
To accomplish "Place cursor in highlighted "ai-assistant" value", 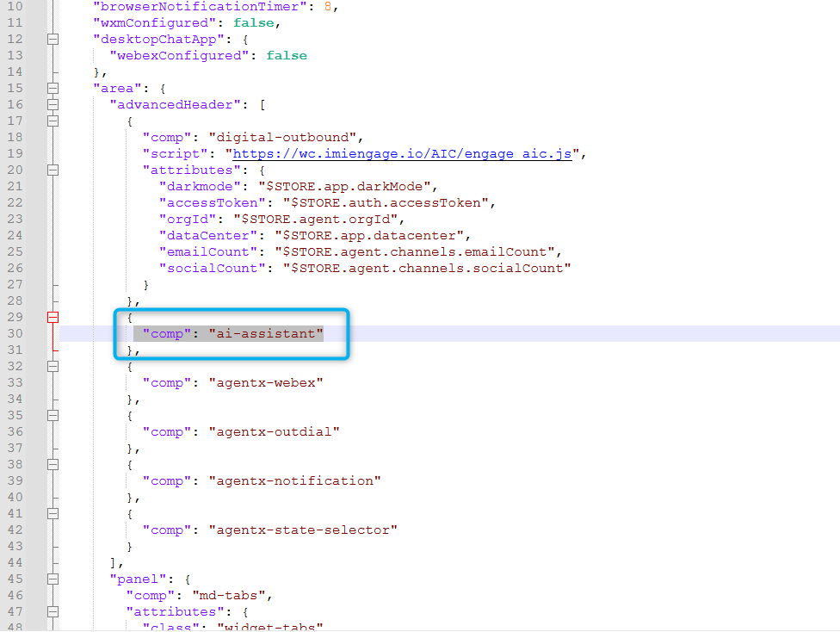I will 265,334.
